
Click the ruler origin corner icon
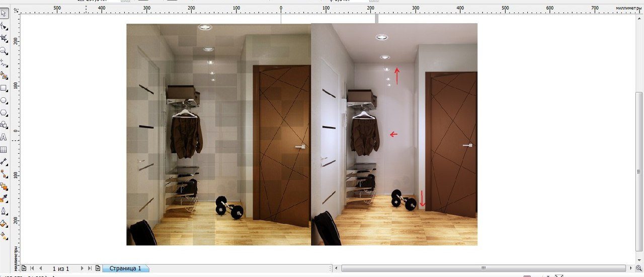point(17,10)
